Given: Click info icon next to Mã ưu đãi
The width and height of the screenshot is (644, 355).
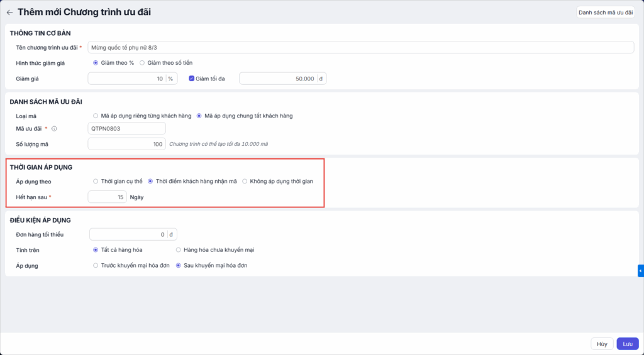Looking at the screenshot, I should (54, 129).
